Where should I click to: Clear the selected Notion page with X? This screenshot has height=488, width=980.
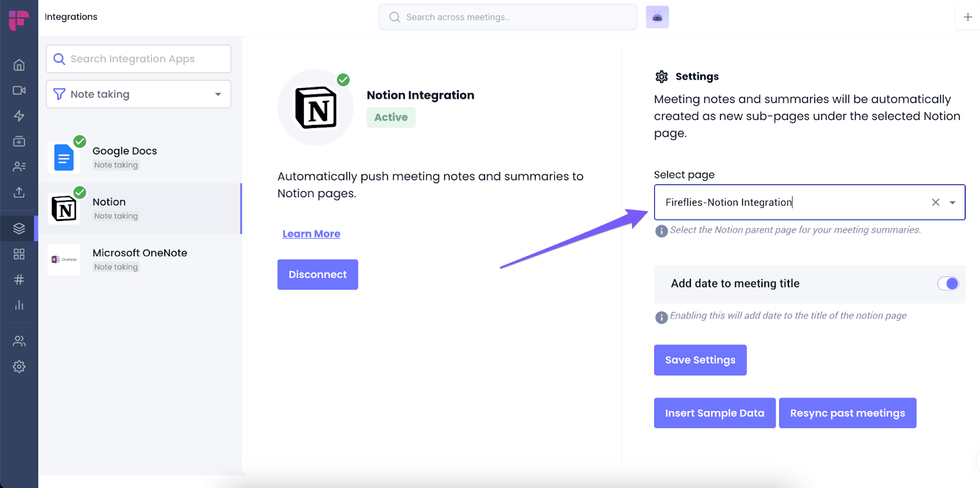coord(935,202)
